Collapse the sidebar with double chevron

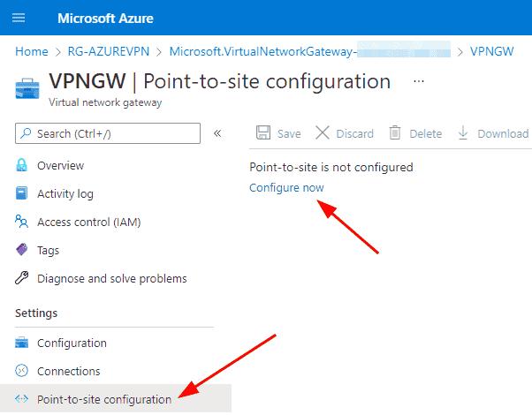click(217, 133)
